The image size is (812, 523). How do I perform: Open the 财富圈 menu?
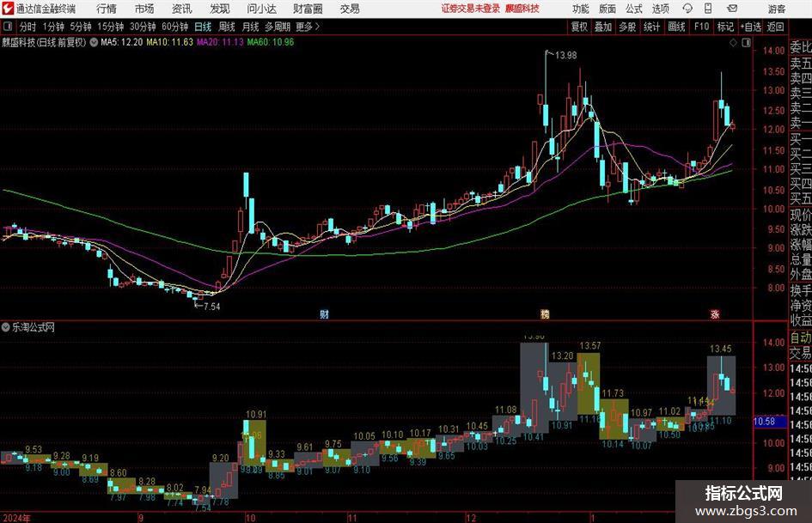click(308, 9)
